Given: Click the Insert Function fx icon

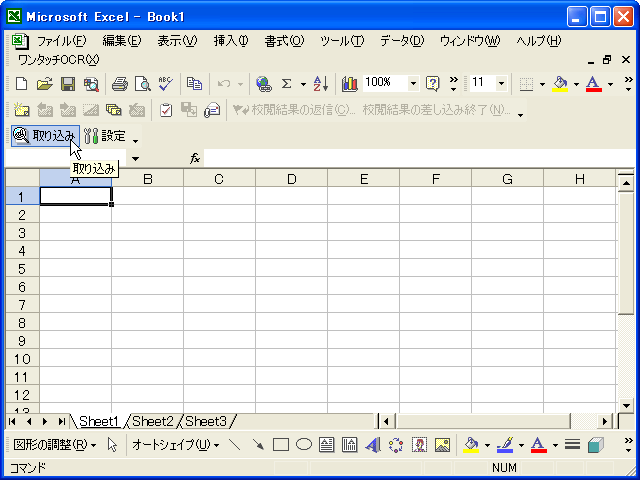Looking at the screenshot, I should pyautogui.click(x=195, y=158).
